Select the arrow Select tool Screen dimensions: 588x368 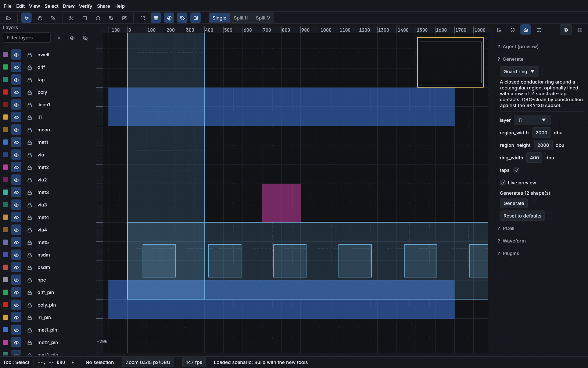click(x=26, y=18)
